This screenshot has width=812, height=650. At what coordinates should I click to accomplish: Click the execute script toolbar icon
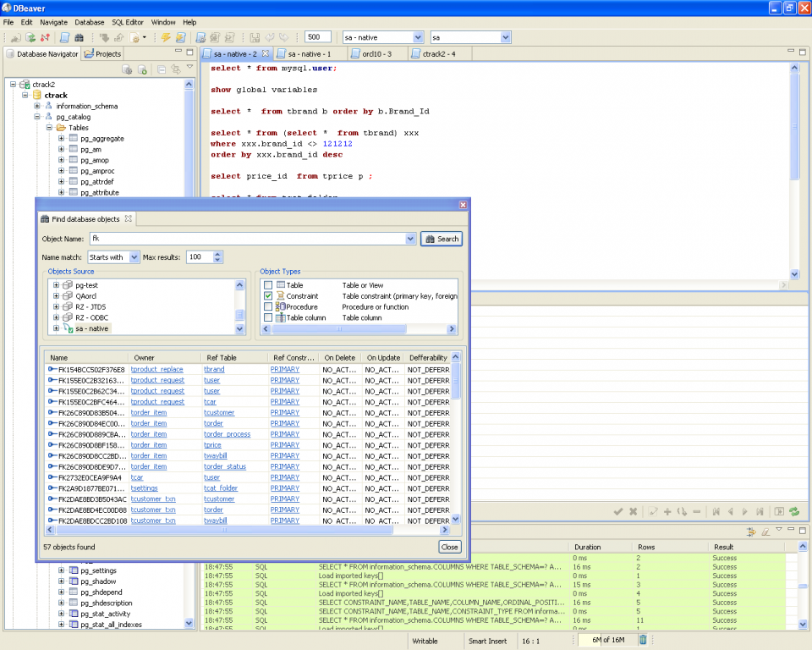181,37
